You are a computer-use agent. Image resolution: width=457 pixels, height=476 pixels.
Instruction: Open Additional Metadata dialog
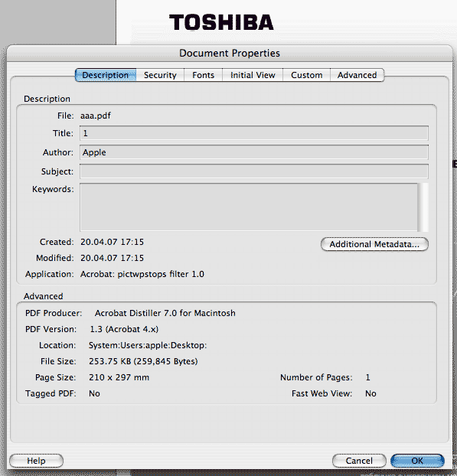[374, 244]
